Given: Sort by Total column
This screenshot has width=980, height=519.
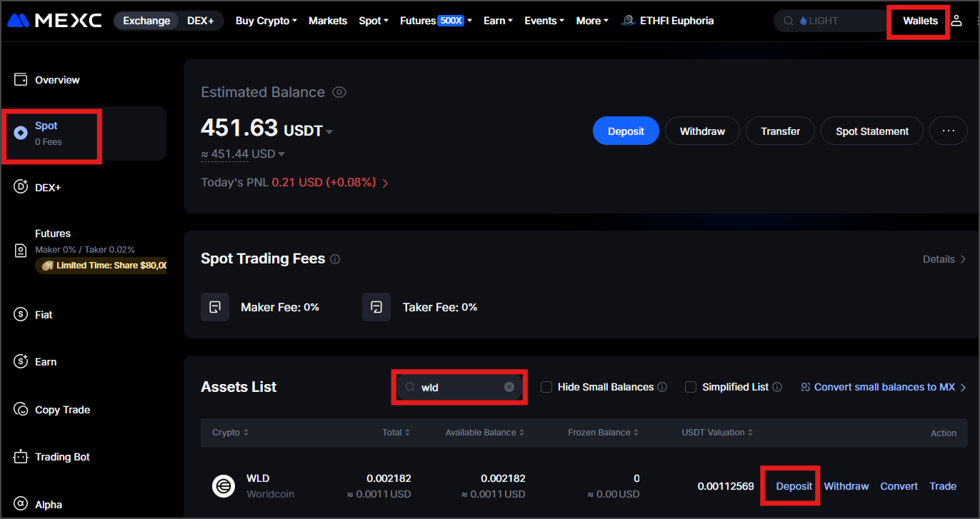Looking at the screenshot, I should tap(396, 433).
